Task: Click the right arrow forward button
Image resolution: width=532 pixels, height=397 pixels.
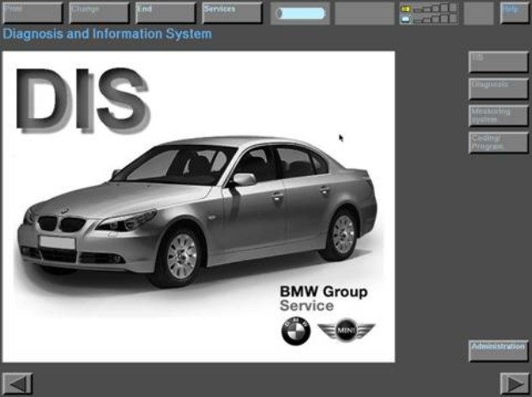Action: point(515,383)
